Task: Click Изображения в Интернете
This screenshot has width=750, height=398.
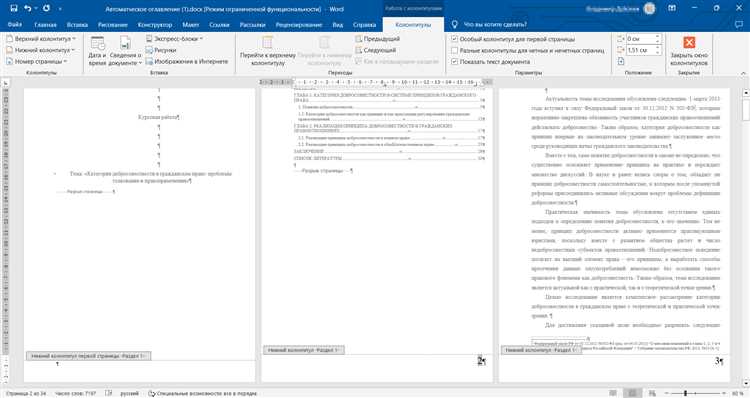Action: (x=187, y=61)
